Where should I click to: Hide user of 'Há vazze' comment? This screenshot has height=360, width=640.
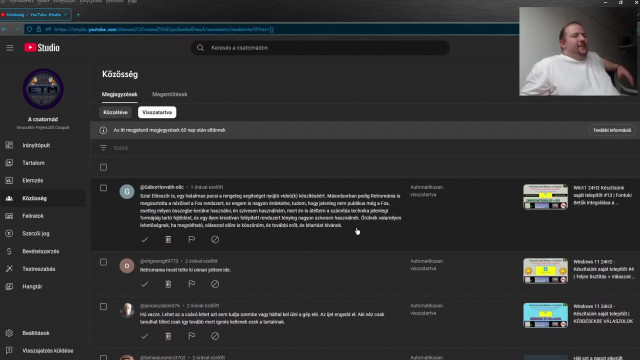click(x=215, y=336)
